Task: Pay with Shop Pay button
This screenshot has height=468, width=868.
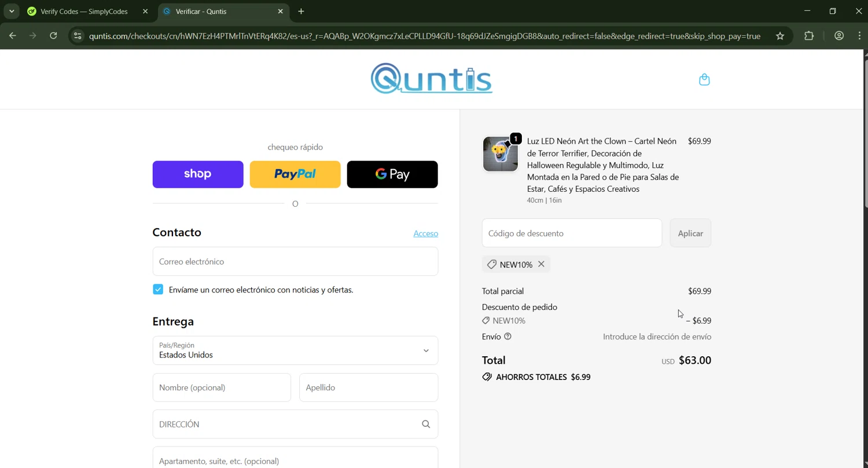Action: [x=198, y=174]
